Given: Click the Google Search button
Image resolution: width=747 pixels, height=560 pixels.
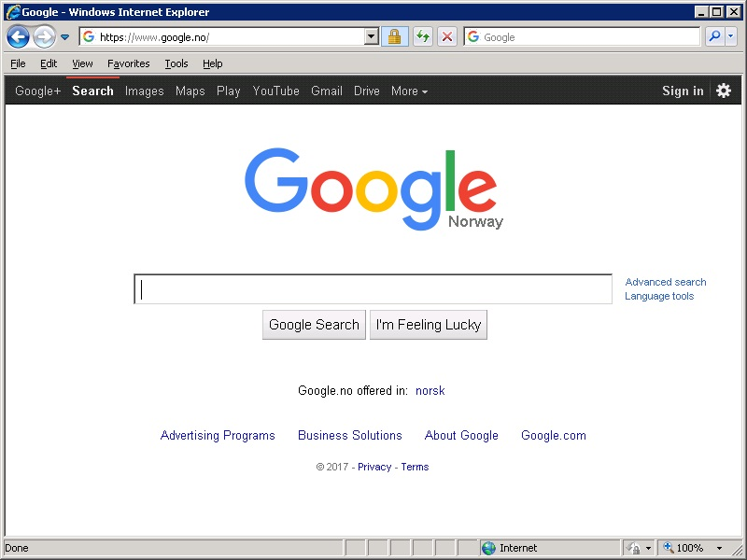Looking at the screenshot, I should point(314,325).
